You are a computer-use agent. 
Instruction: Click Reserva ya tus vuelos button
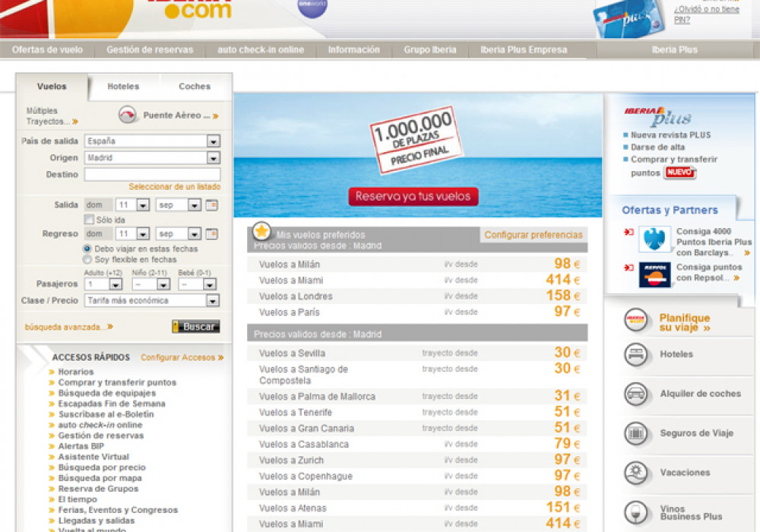coord(413,196)
